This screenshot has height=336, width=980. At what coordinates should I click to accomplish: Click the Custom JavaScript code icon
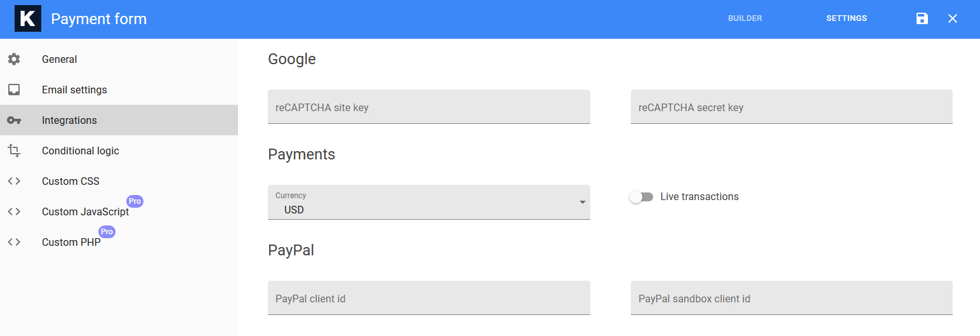(14, 212)
